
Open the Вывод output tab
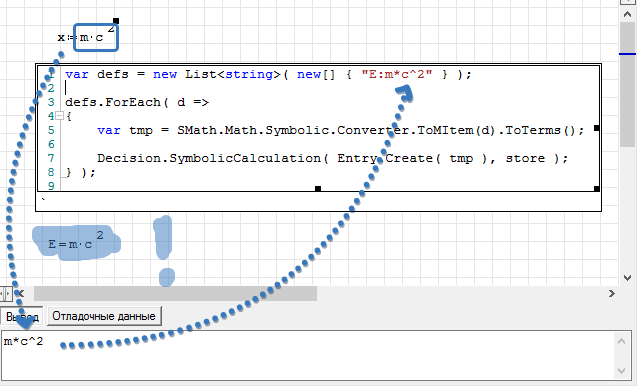[22, 317]
